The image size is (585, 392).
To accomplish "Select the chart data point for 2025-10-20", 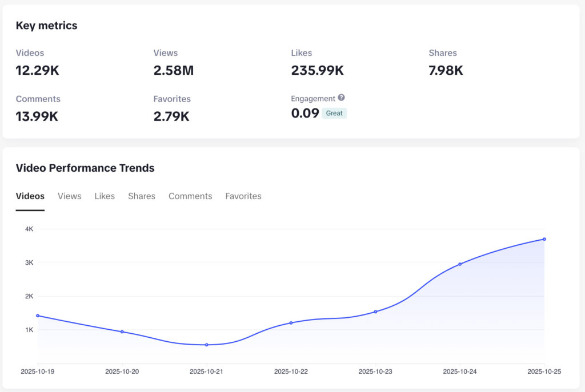I will [x=122, y=332].
